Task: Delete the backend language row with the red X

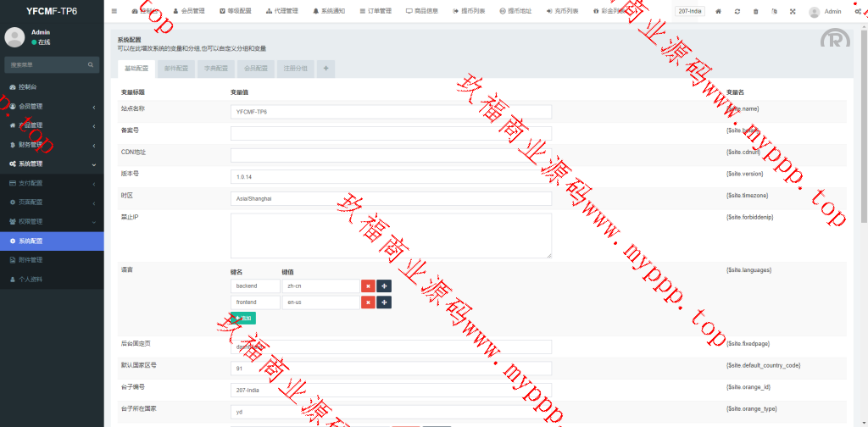Action: (x=368, y=286)
